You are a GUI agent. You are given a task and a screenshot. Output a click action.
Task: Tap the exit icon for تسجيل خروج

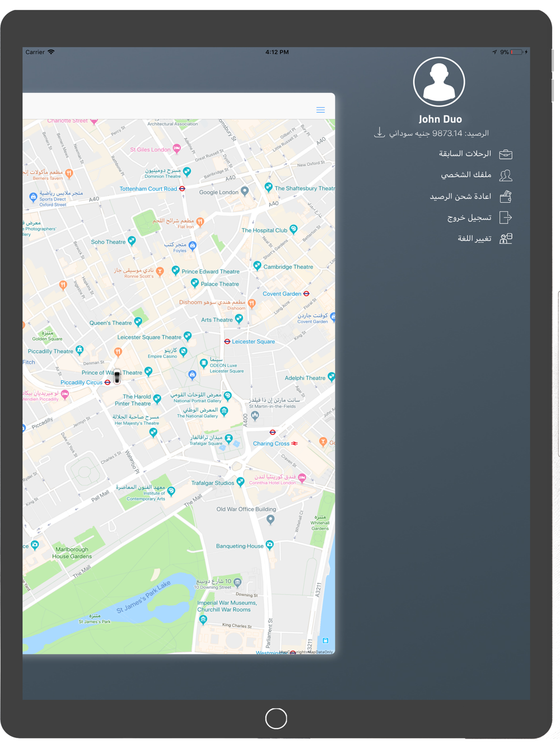tap(506, 217)
